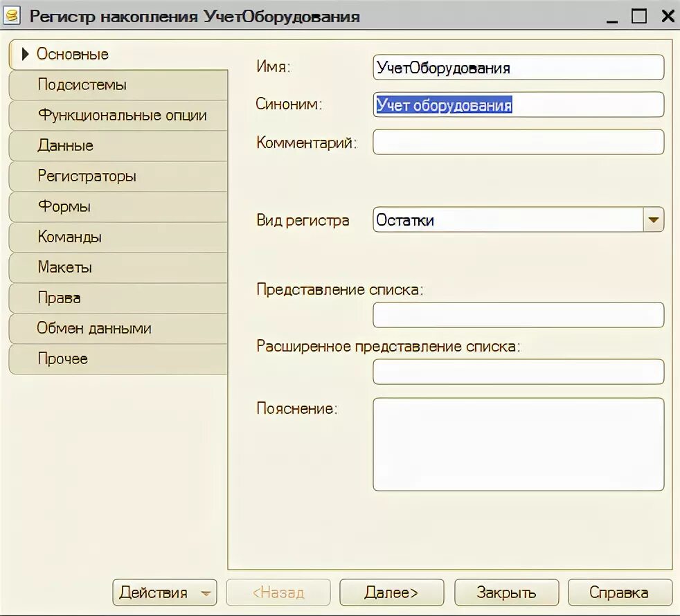Click the Расширенное представление списка: label
The width and height of the screenshot is (680, 616).
pos(388,346)
